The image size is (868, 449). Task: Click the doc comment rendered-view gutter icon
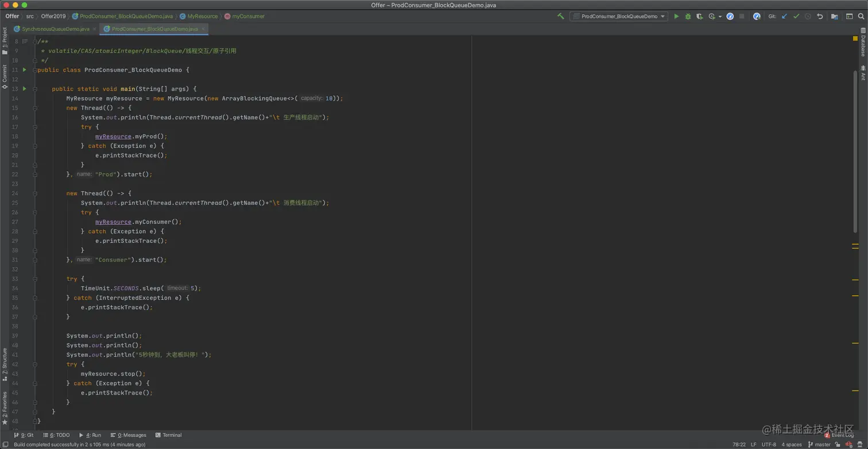(x=25, y=41)
